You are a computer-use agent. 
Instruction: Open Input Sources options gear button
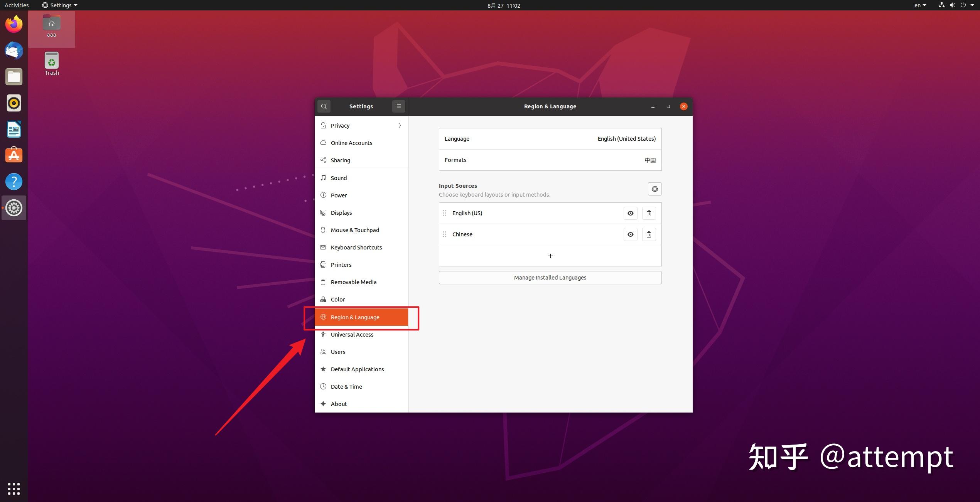pos(654,189)
